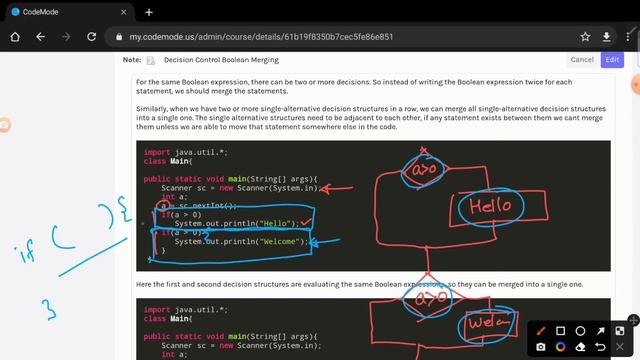
Task: Select the arrow annotation tool
Action: 600,331
